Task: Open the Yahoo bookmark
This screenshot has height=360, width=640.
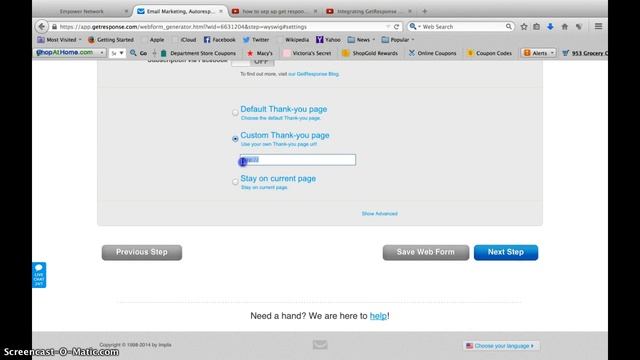Action: [328, 40]
